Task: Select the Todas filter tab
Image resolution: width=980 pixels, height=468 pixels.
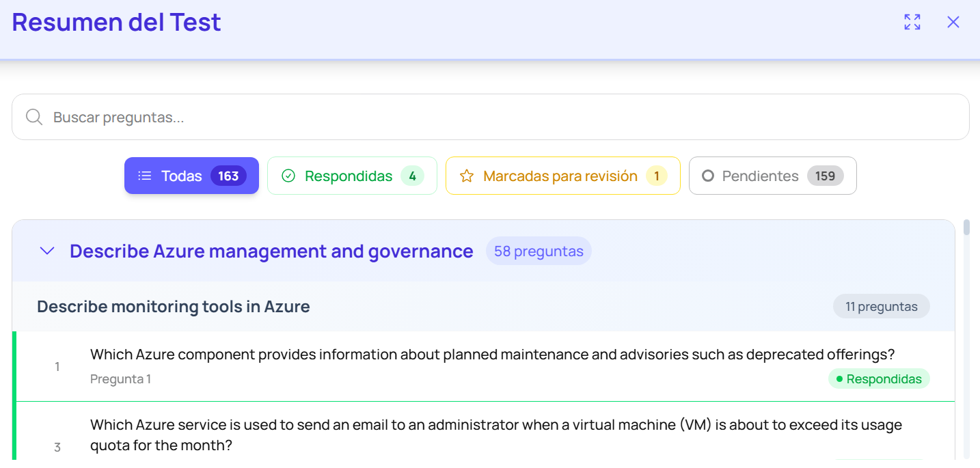Action: (x=191, y=176)
